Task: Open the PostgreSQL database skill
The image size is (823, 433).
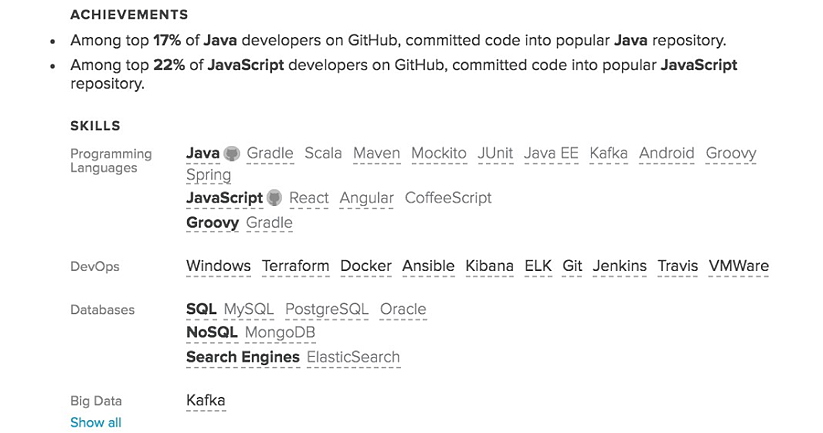Action: pos(327,310)
